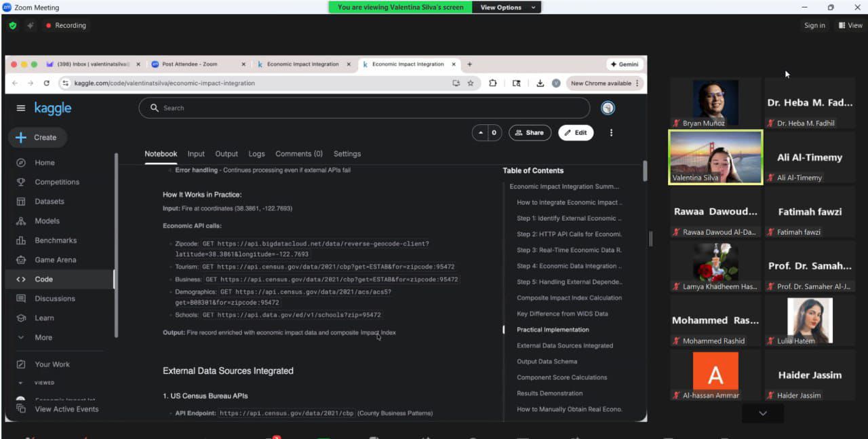Click the Zoom Recording indicator
This screenshot has width=868, height=439.
(66, 26)
